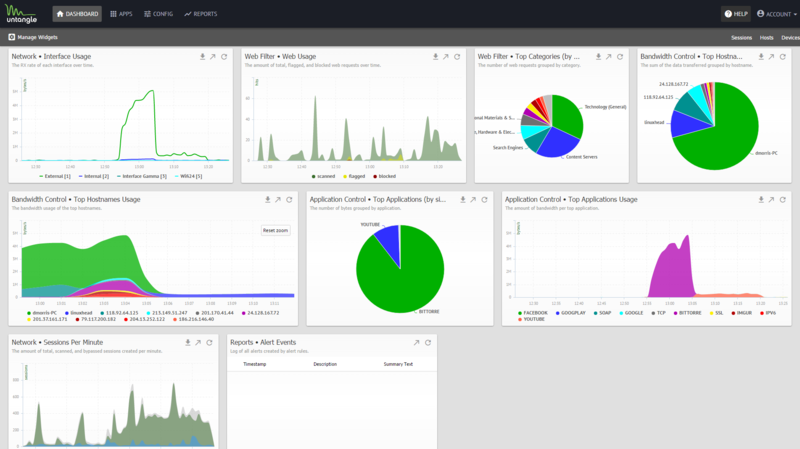Toggle the External [1] series in legend

56,175
